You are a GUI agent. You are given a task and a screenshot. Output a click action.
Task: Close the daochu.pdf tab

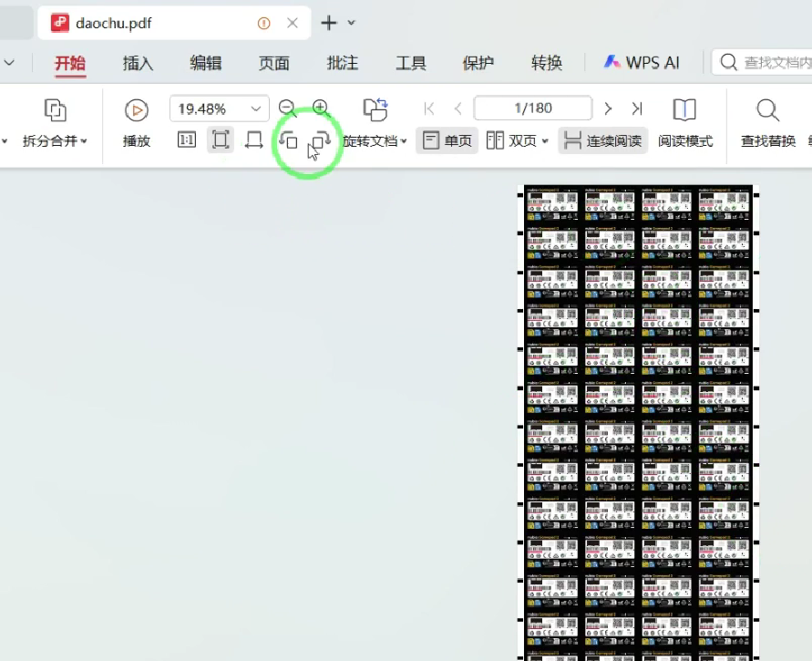coord(292,23)
